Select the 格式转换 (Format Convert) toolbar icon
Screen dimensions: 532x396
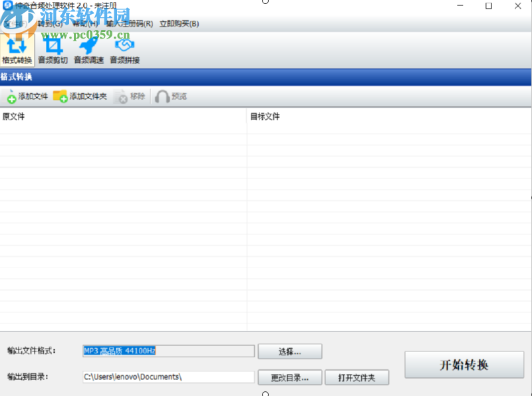pos(18,50)
